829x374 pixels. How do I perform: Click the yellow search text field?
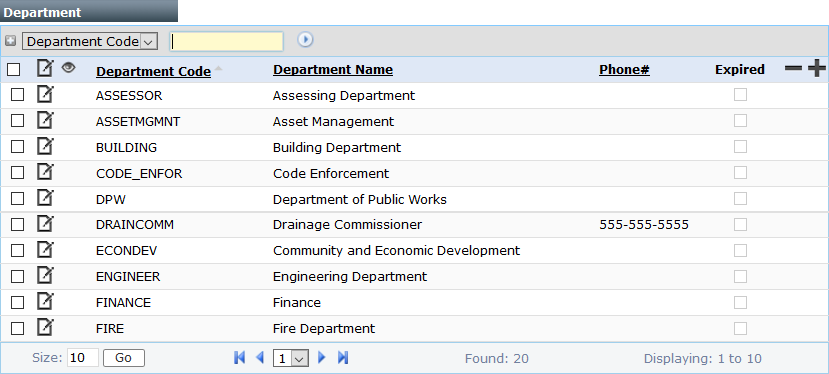(226, 42)
